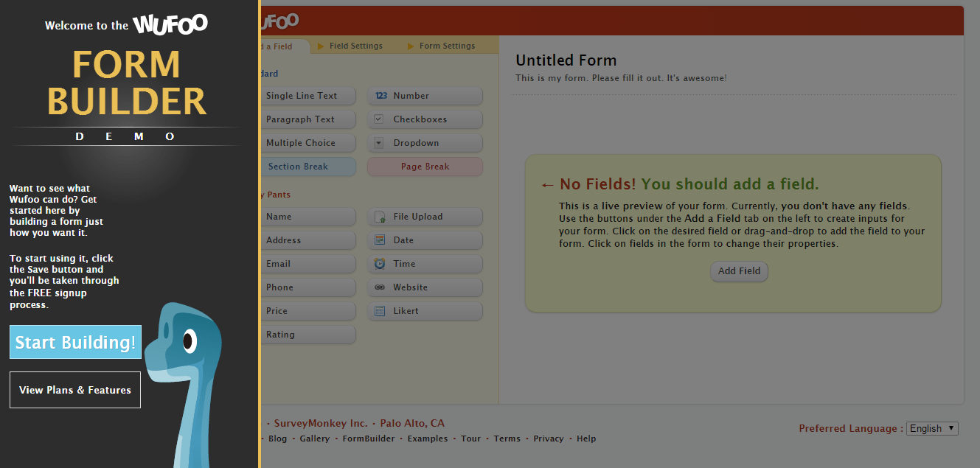This screenshot has width=980, height=468.
Task: Open the Gallery footer link
Action: (315, 439)
